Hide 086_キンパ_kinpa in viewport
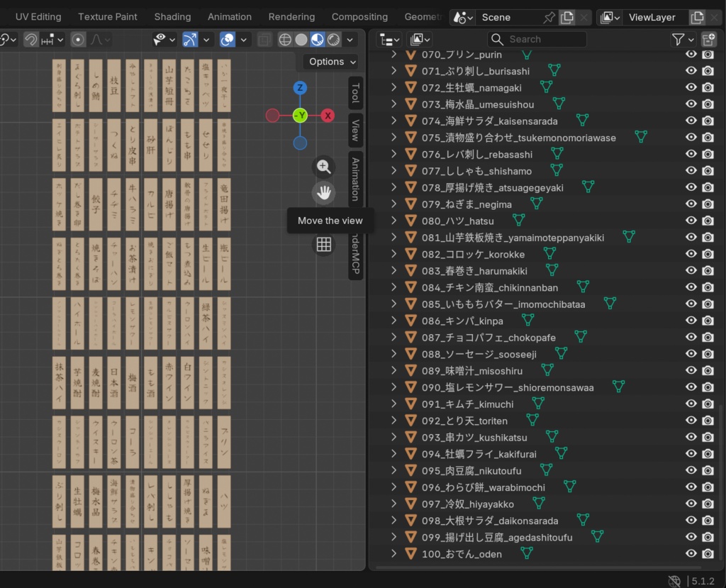 click(x=691, y=320)
